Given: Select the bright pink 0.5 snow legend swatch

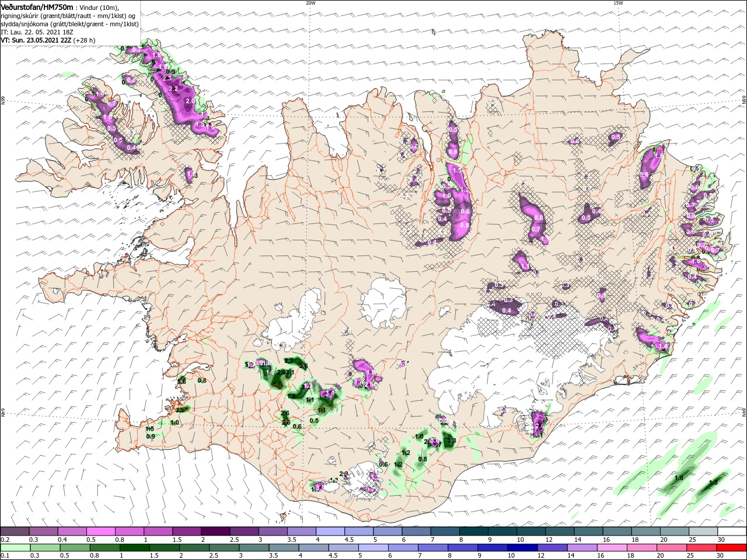Looking at the screenshot, I should click(101, 531).
